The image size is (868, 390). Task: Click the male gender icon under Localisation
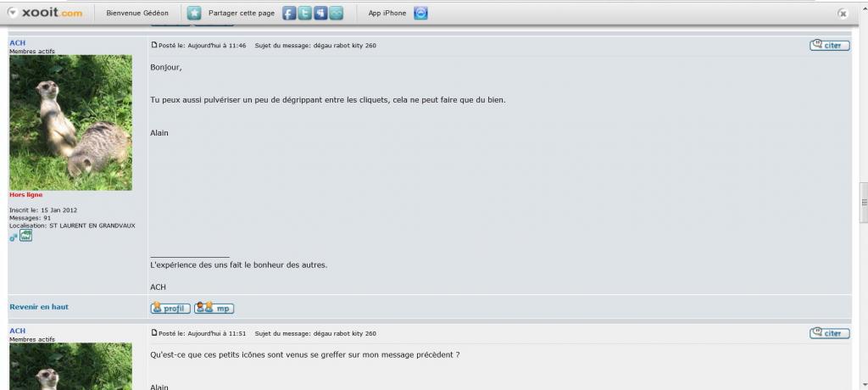(14, 237)
